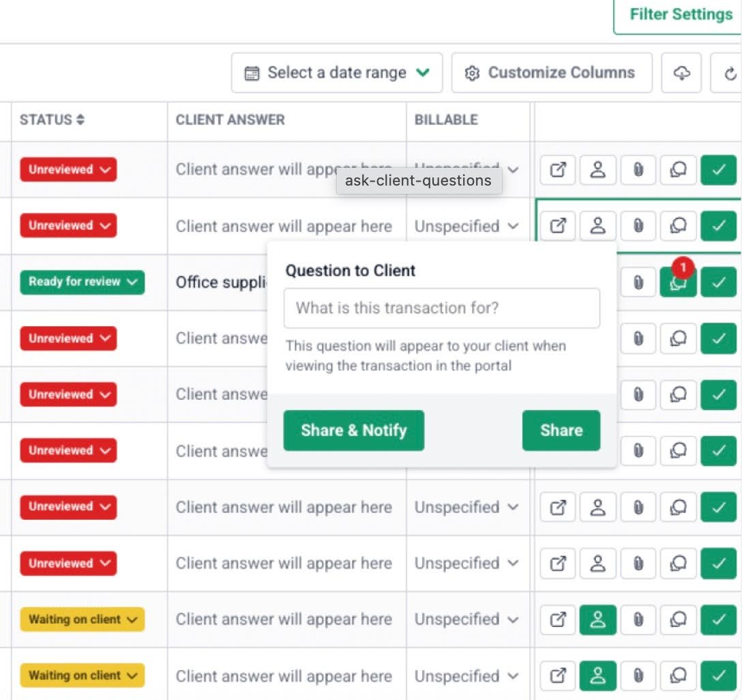The width and height of the screenshot is (742, 700).
Task: Expand the Unreviewed status dropdown on the first row
Action: (68, 170)
